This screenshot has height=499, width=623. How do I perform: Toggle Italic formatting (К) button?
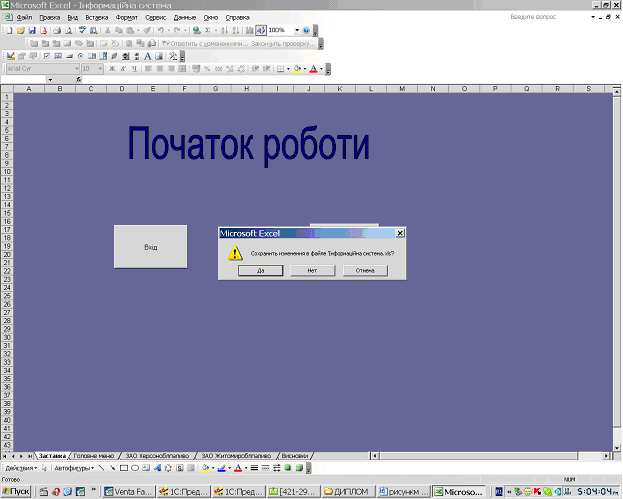123,69
